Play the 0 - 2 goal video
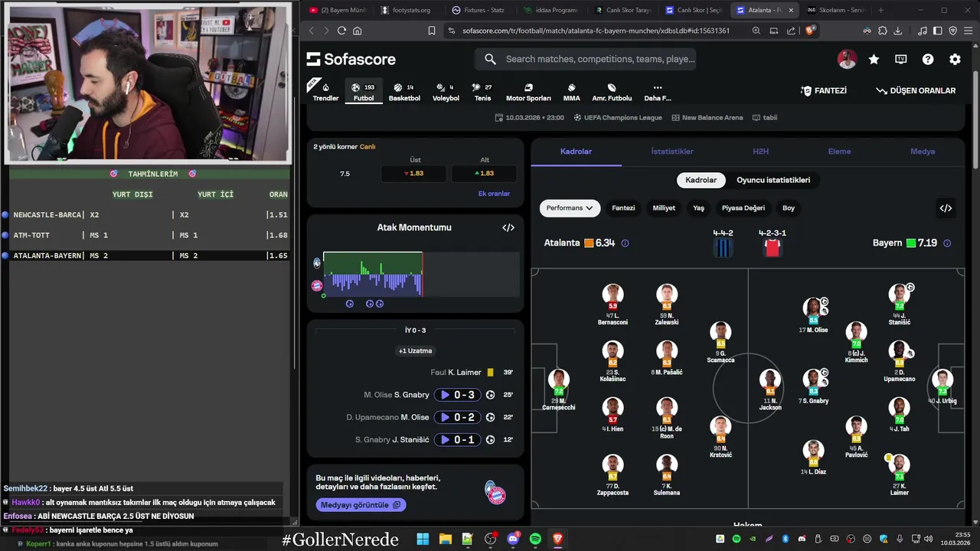Screen dimensions: 980x551 pos(457,417)
